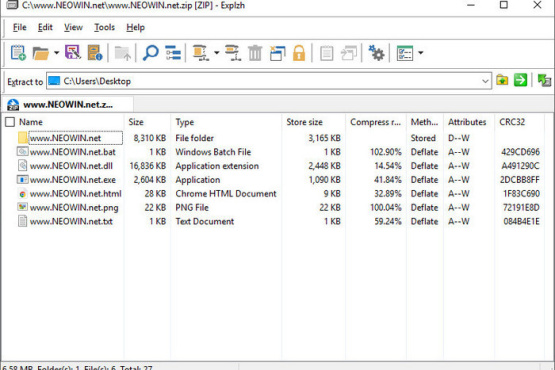Expand the Extract to path dropdown
This screenshot has height=370, width=555.
pos(485,81)
